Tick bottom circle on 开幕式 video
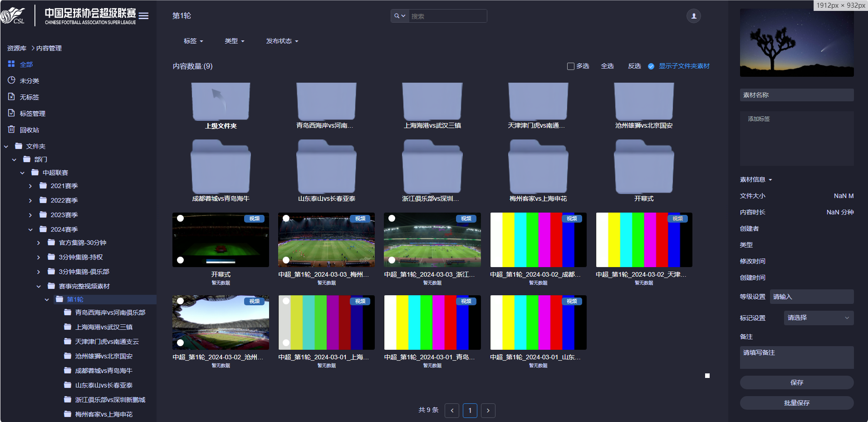This screenshot has width=868, height=422. pos(180,260)
